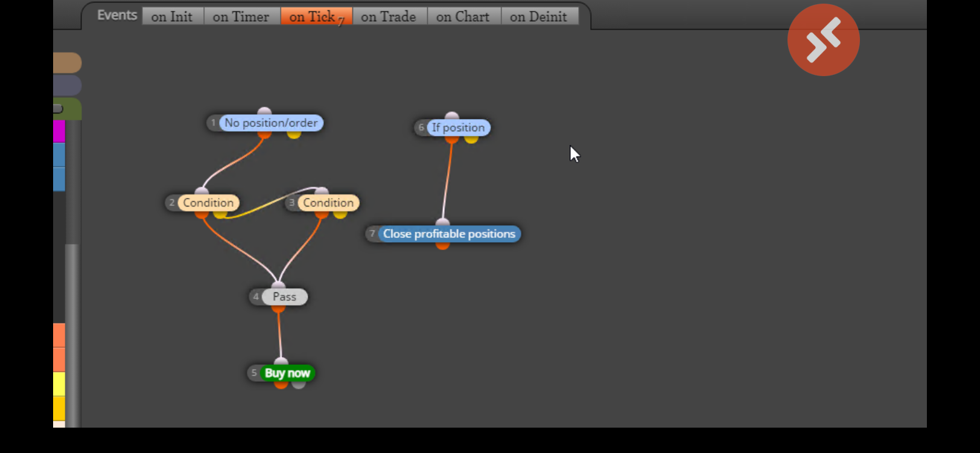Image resolution: width=980 pixels, height=453 pixels.
Task: Click the number 1 badge of No position/order
Action: pyautogui.click(x=213, y=123)
